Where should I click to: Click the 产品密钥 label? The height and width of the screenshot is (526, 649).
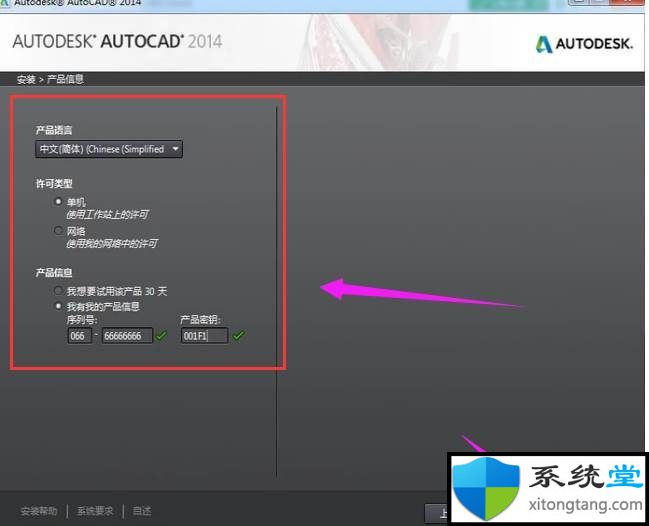[201, 319]
